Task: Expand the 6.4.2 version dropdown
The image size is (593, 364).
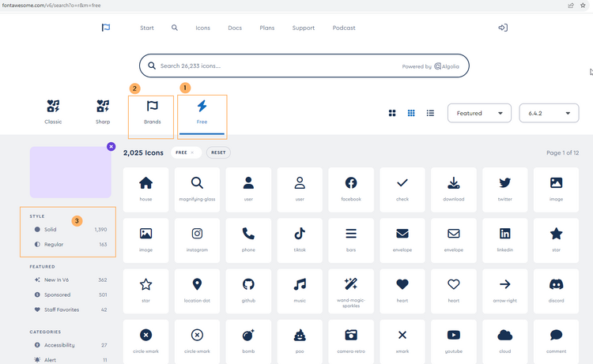Action: tap(549, 113)
